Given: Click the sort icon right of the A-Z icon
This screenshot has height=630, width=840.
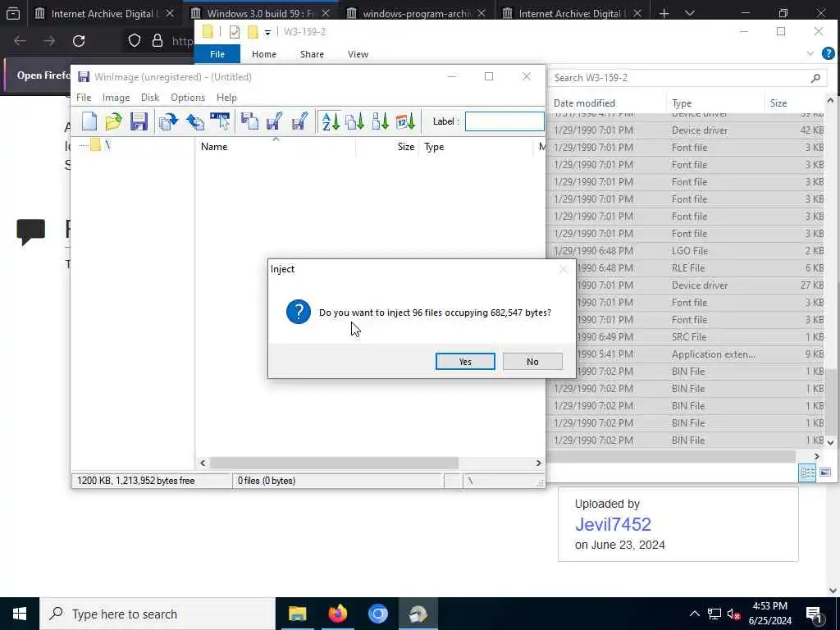Looking at the screenshot, I should pyautogui.click(x=355, y=121).
